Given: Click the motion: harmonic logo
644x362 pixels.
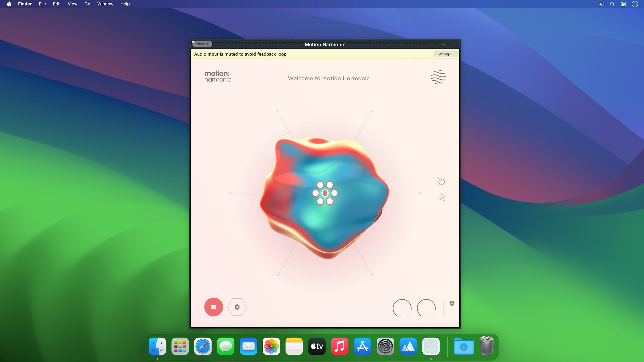Looking at the screenshot, I should point(218,76).
